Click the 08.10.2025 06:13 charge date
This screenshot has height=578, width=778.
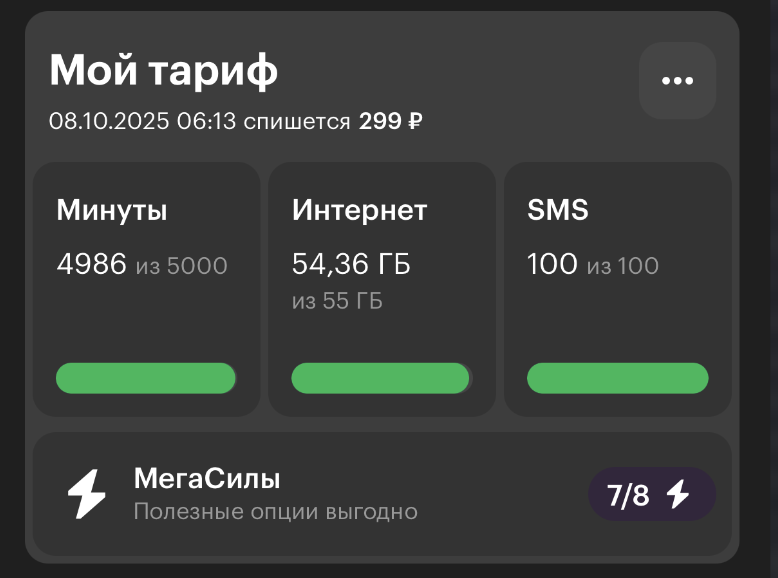pos(142,122)
